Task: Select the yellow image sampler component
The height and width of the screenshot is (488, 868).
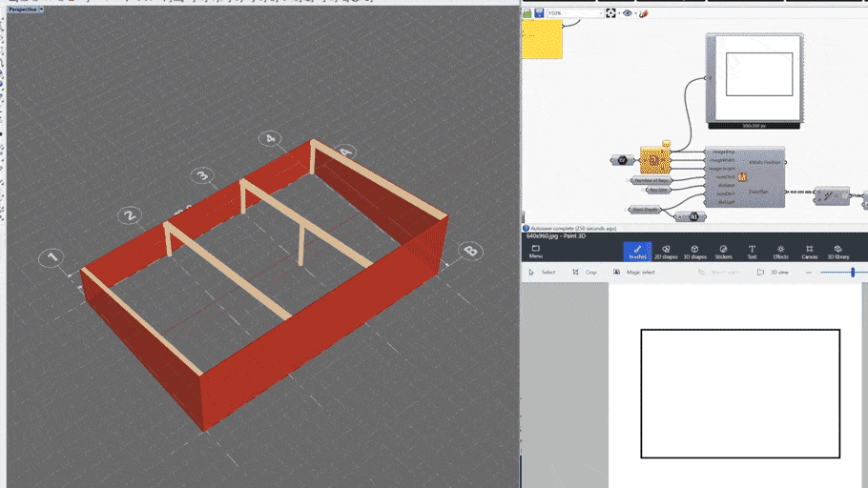Action: (655, 161)
